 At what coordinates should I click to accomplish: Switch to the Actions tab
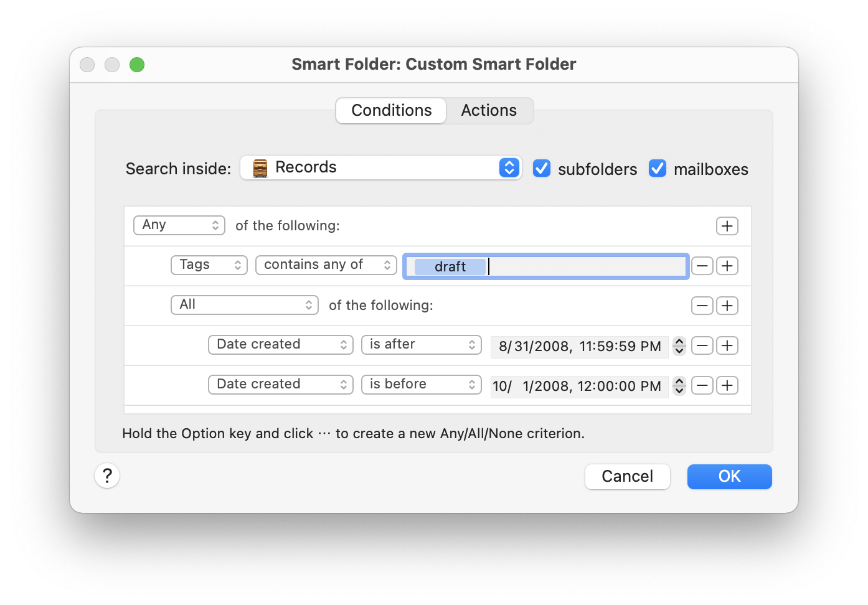[x=489, y=111]
